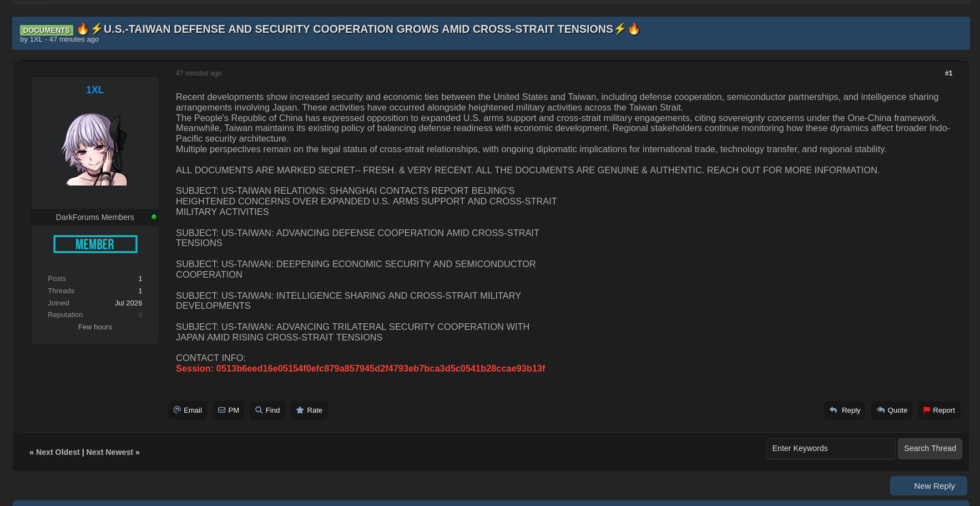Click the 'by 1XL - 47 minutes ago' byline

[59, 39]
